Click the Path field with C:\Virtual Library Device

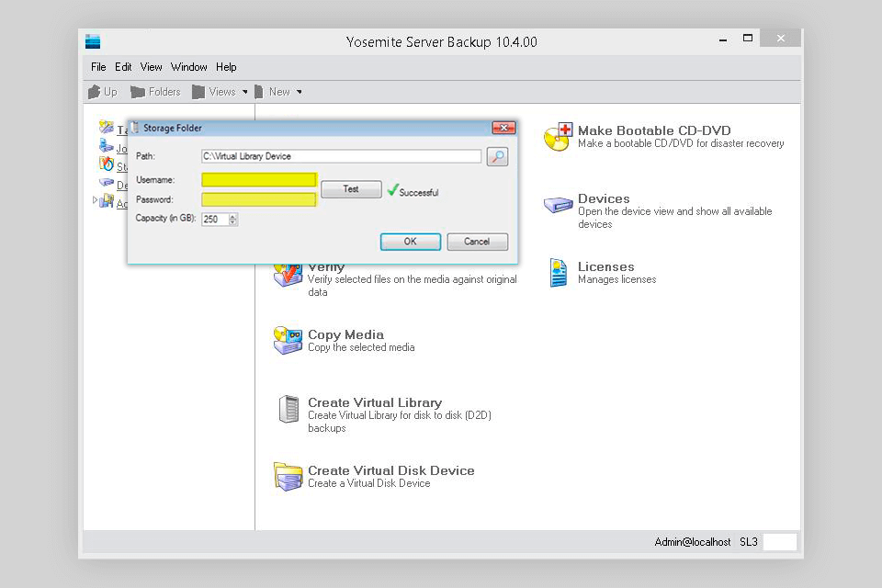[342, 156]
